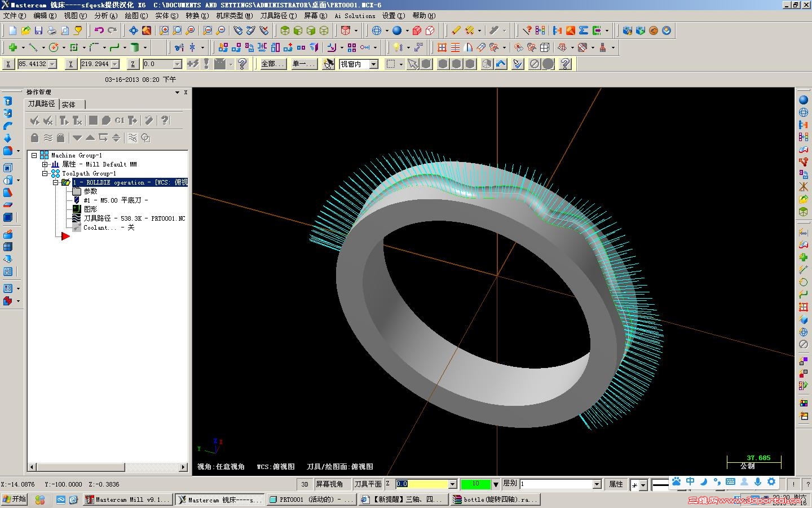Image resolution: width=812 pixels, height=508 pixels.
Task: Click the 刀具平面 status bar button
Action: click(368, 484)
